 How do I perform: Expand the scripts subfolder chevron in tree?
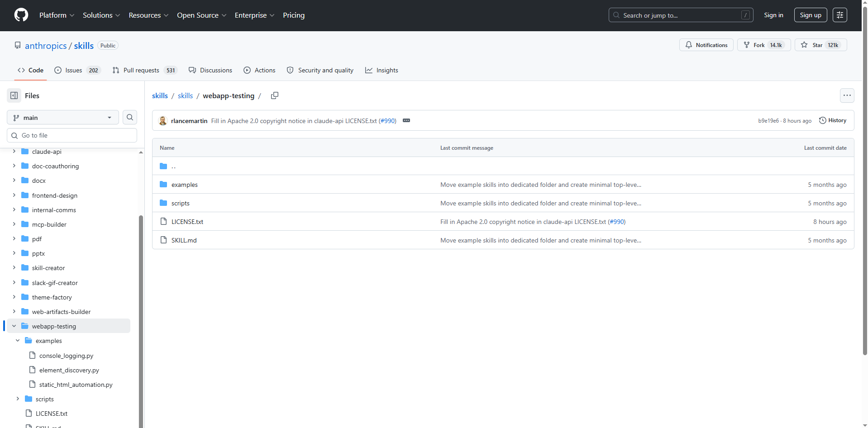[18, 399]
